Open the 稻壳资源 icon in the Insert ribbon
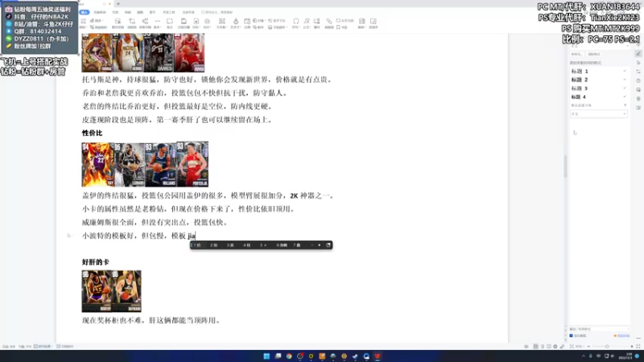Screen dimensions: 644x362 coord(118,23)
